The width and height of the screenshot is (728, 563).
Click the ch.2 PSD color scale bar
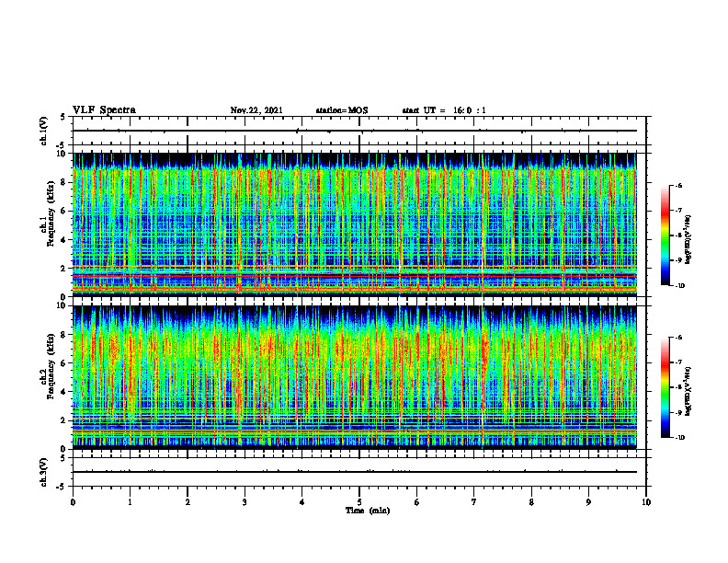(x=665, y=387)
